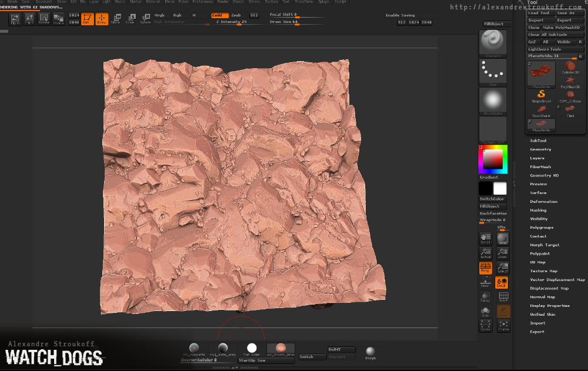588x371 pixels.
Task: Open the Texture Off picker slot
Action: (x=492, y=130)
